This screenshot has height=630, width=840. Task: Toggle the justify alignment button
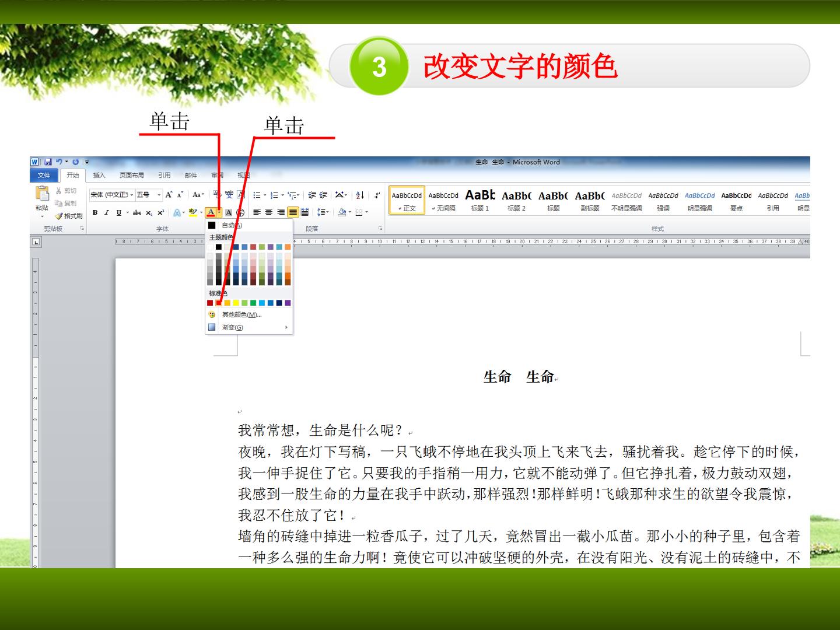coord(293,212)
